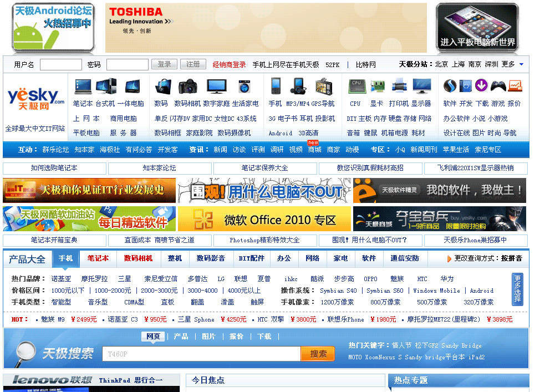545x392 pixels.
Task: Switch to the 家电 product tab
Action: 340,258
